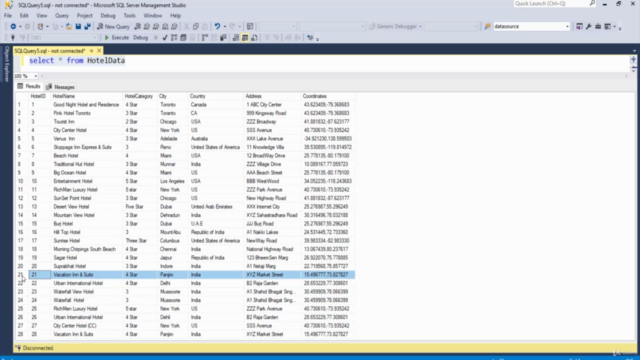640x360 pixels.
Task: Click the Open File folder icon
Action: pyautogui.click(x=69, y=26)
